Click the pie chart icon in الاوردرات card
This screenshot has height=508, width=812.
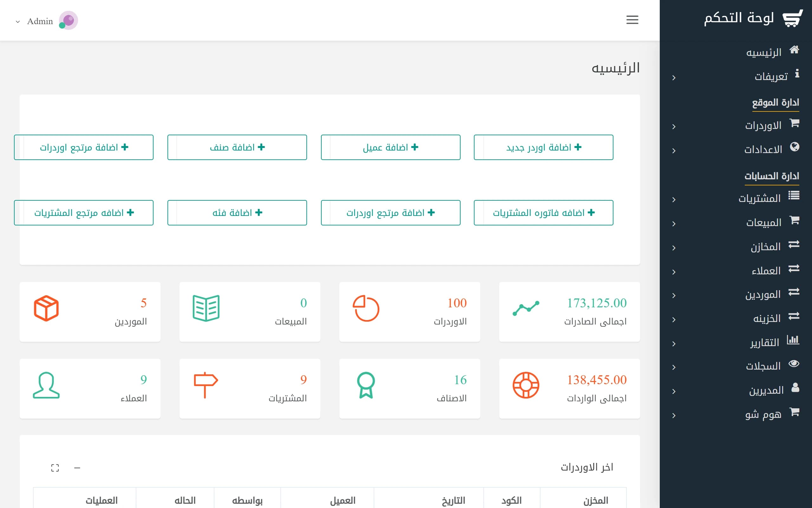[x=366, y=308]
